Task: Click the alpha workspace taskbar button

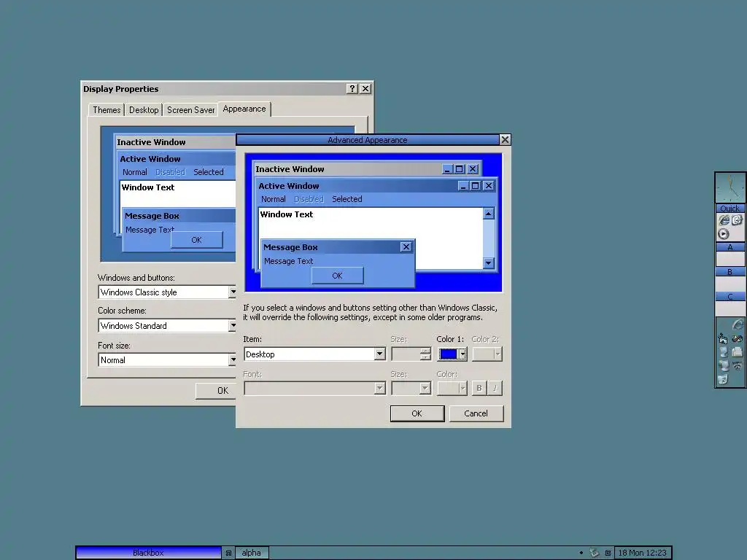Action: pyautogui.click(x=252, y=553)
